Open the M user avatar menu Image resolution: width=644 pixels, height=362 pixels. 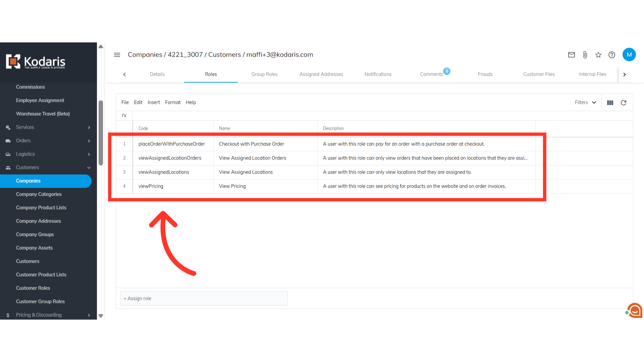point(629,55)
